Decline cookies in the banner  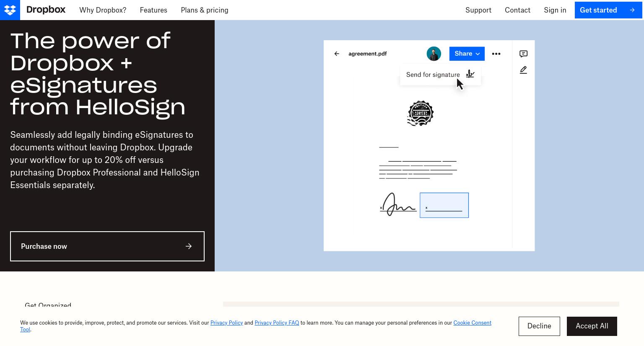tap(539, 326)
